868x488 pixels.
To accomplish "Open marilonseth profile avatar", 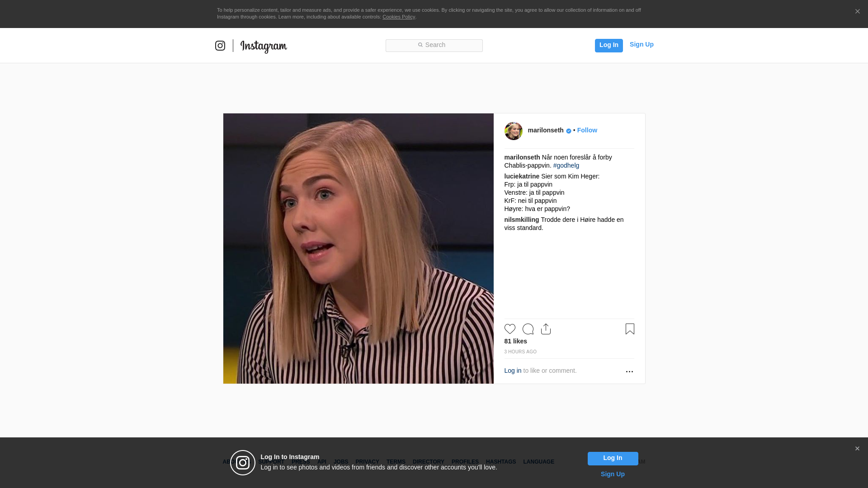I will click(513, 131).
